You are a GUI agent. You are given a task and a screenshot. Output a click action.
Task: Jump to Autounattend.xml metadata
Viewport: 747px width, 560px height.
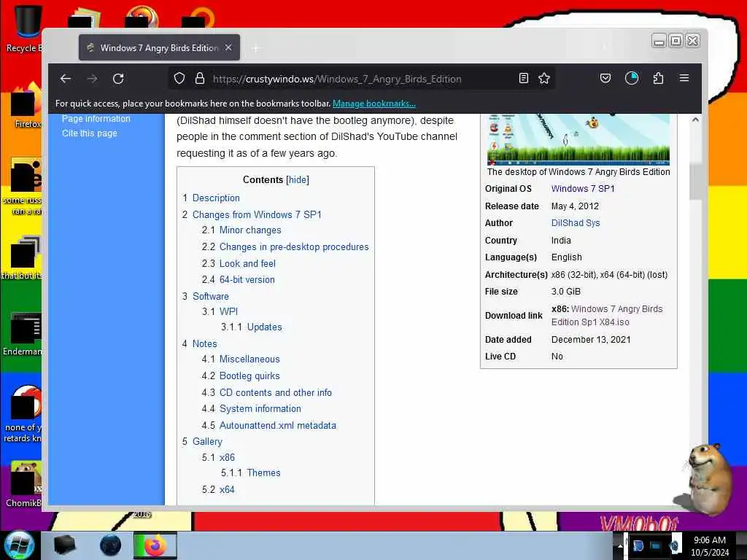click(x=278, y=426)
